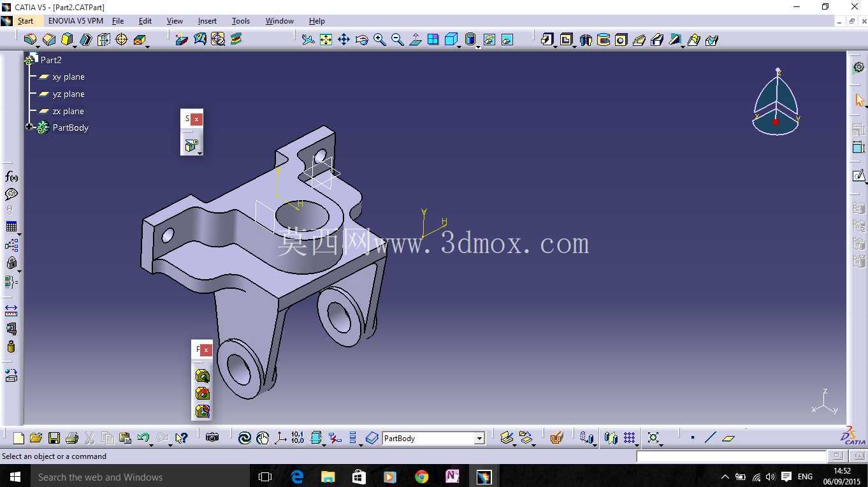The image size is (868, 487).
Task: Open the Tools menu
Action: pos(240,21)
